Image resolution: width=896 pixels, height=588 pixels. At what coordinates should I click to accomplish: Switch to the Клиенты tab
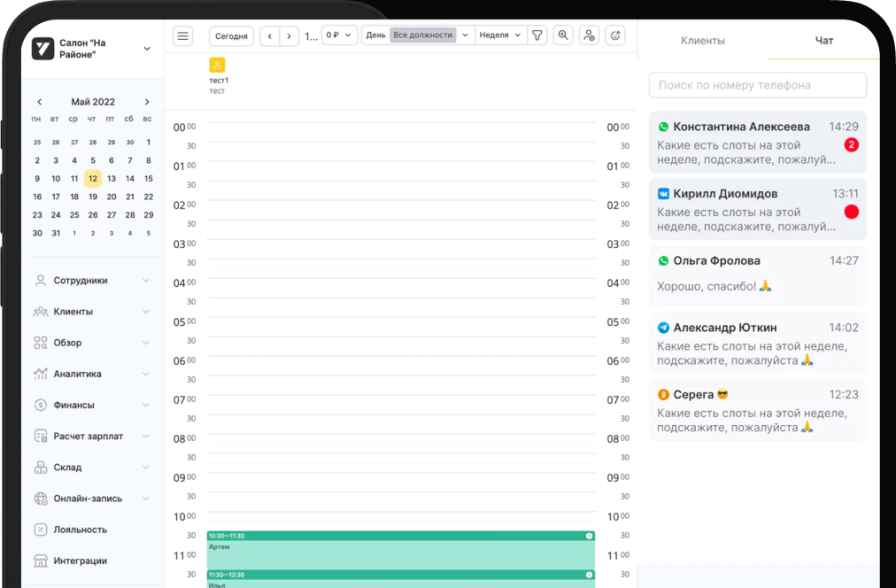pyautogui.click(x=703, y=40)
